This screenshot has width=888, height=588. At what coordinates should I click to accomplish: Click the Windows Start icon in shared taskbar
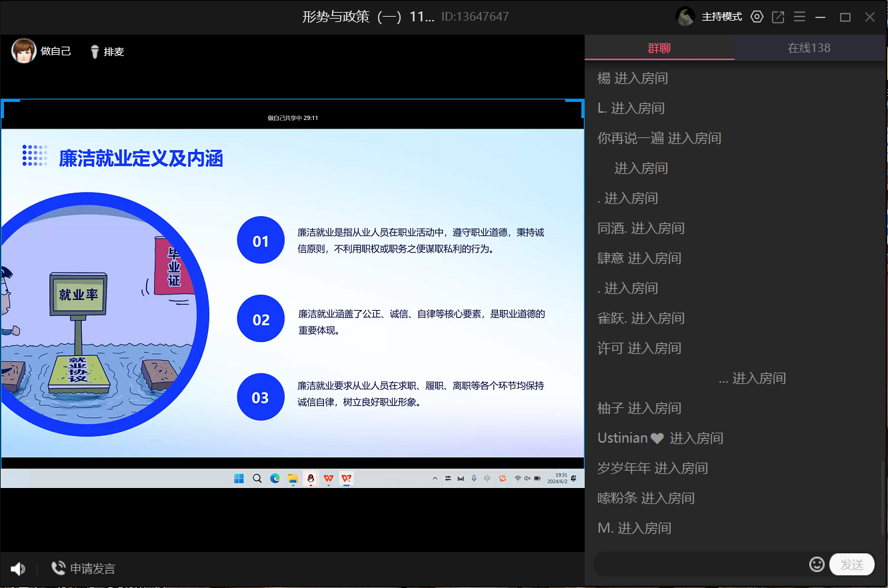[239, 479]
